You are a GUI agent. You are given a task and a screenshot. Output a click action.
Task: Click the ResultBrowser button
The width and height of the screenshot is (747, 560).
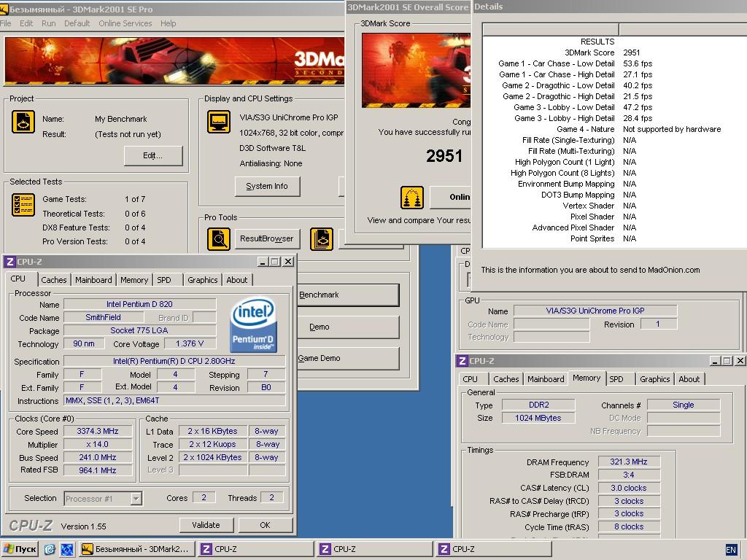click(267, 238)
